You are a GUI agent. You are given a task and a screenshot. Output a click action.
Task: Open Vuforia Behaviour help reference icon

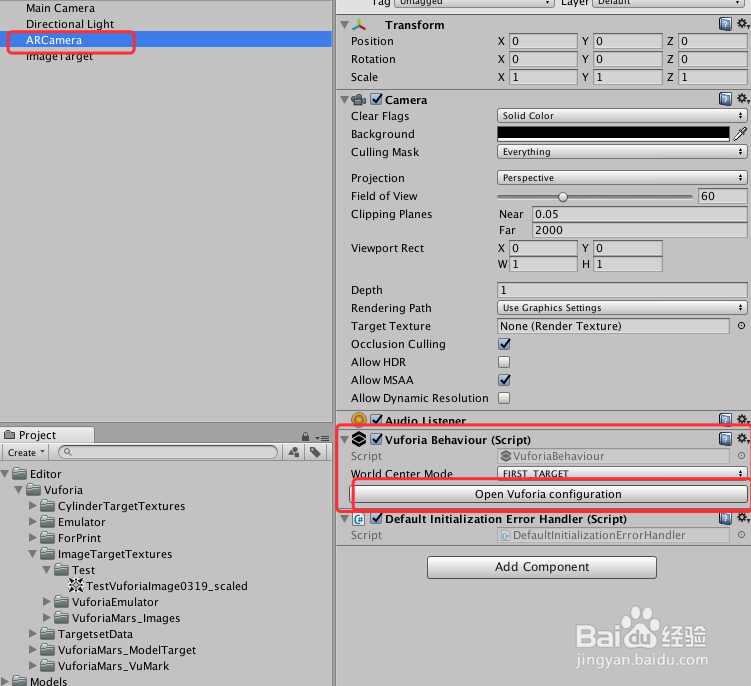point(725,439)
